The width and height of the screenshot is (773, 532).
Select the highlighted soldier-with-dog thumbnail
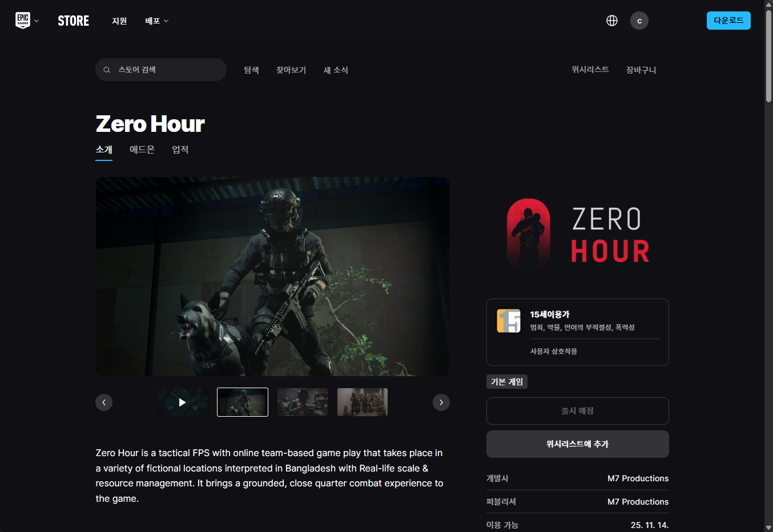(243, 402)
